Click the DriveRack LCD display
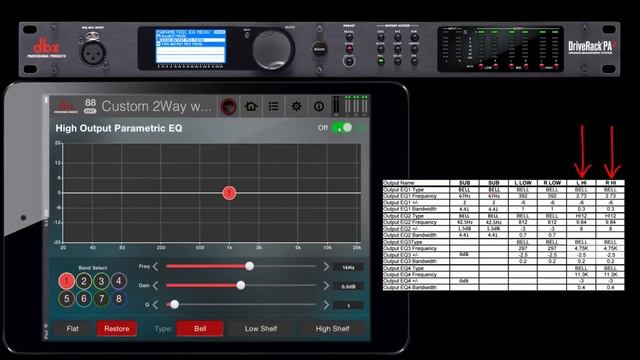The height and width of the screenshot is (360, 640). (x=191, y=46)
